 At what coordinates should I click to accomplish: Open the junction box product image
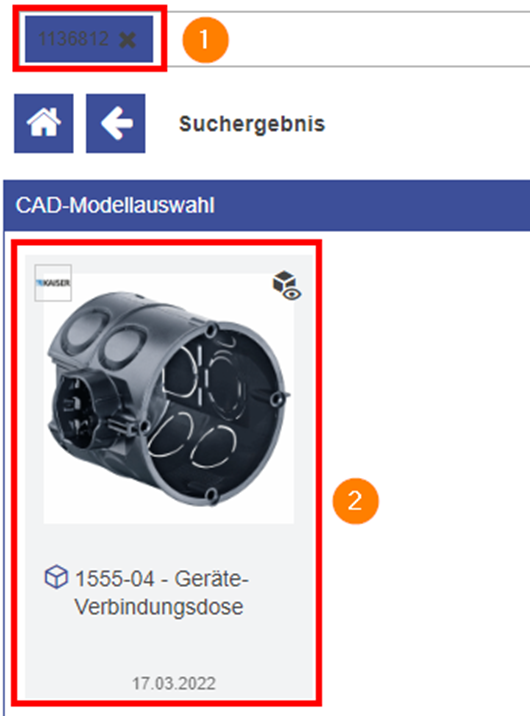[169, 398]
